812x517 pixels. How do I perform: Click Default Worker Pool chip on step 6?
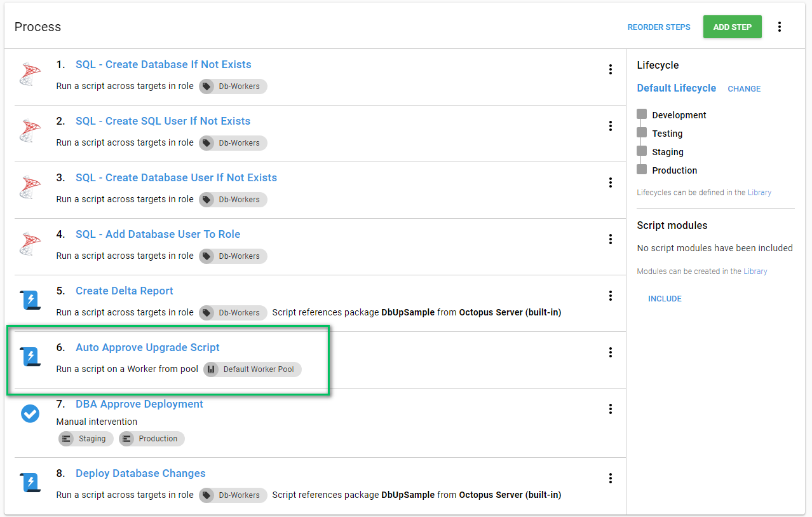click(x=252, y=369)
